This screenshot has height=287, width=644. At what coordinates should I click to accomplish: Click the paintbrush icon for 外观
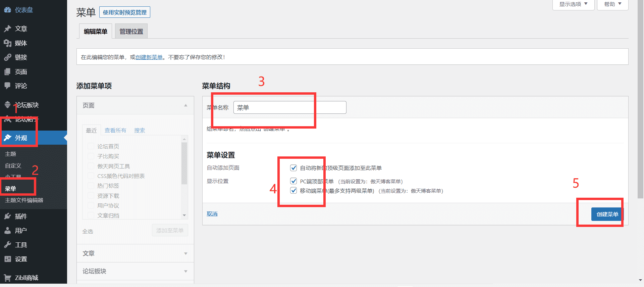point(7,138)
